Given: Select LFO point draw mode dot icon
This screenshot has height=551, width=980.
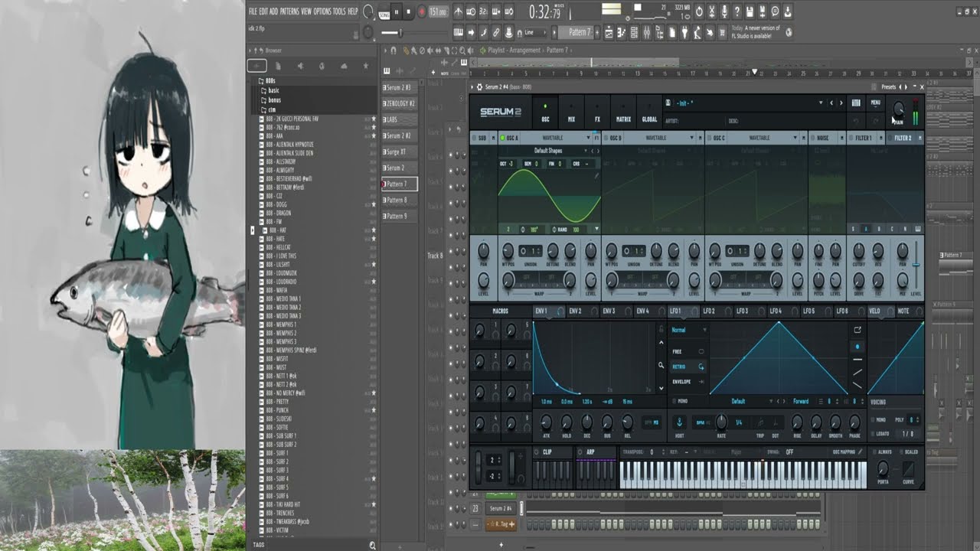Looking at the screenshot, I should coord(857,347).
